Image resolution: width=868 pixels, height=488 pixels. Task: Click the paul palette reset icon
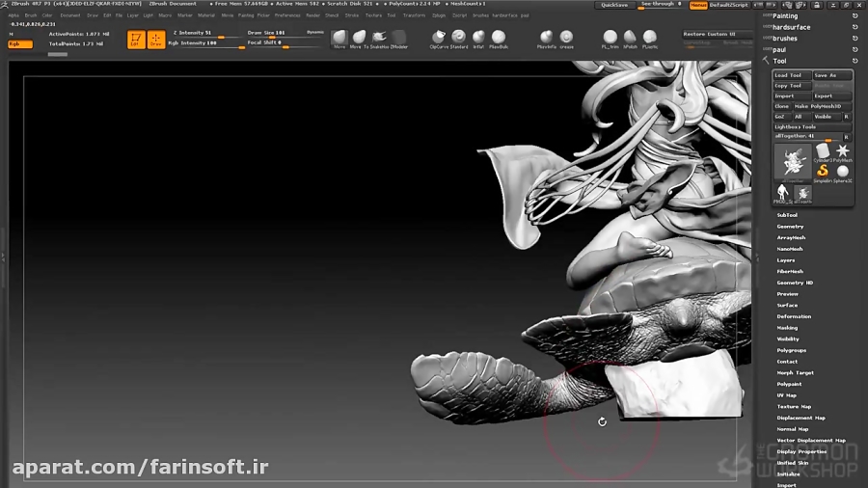click(854, 50)
